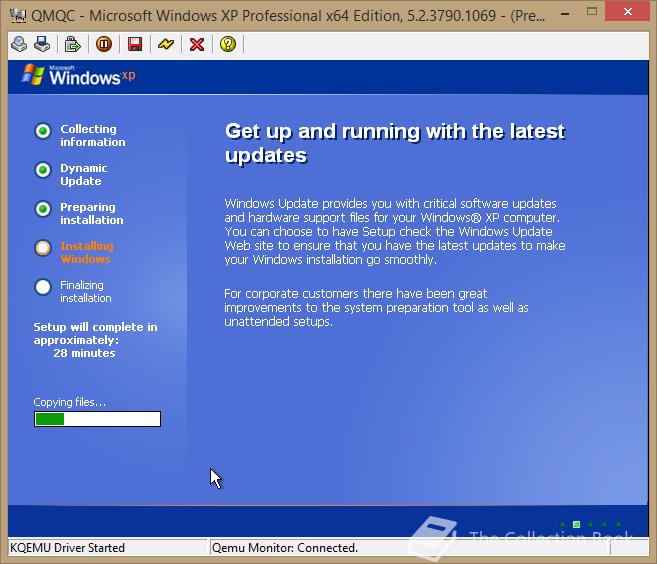Maximize the QMQC window
Screen dimensions: 657x564
pos(592,12)
